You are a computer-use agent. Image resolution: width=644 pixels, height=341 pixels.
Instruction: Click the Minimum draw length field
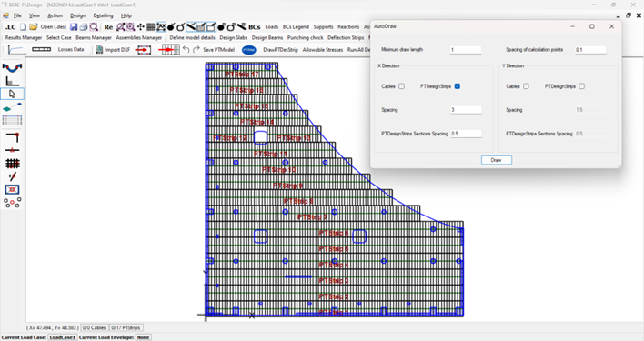[466, 50]
